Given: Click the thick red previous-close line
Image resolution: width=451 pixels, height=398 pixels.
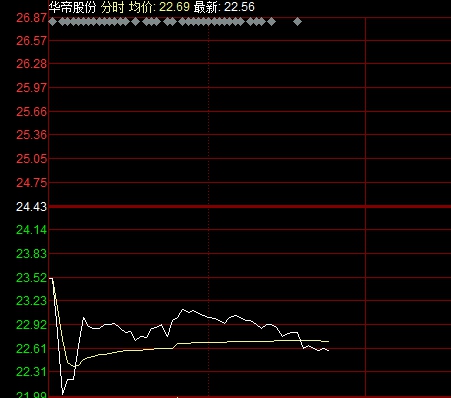Looking at the screenshot, I should pos(250,207).
